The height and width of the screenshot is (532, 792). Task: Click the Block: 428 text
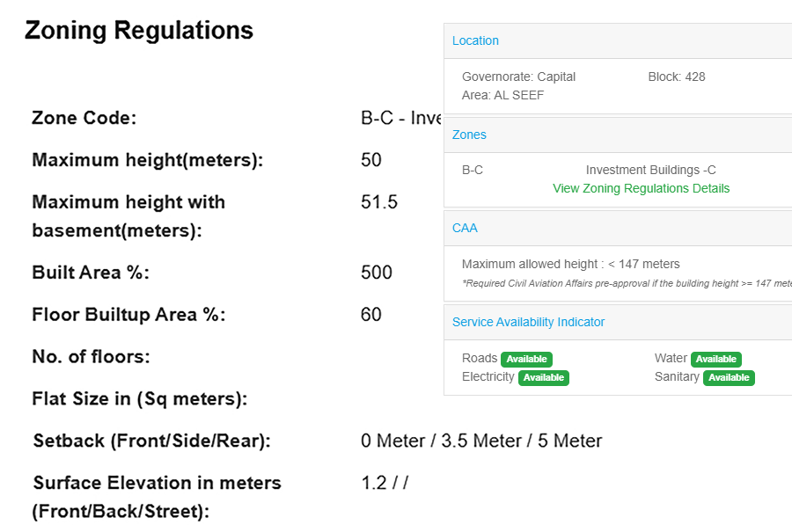677,77
